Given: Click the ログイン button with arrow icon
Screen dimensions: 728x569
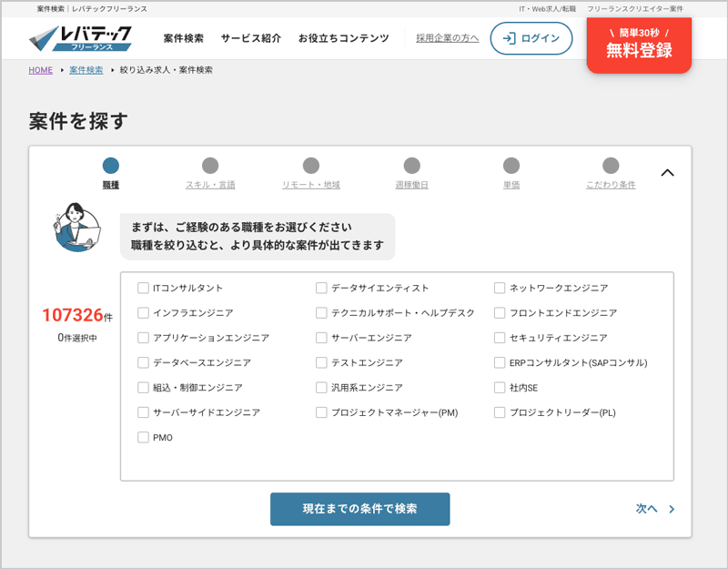Looking at the screenshot, I should [531, 38].
